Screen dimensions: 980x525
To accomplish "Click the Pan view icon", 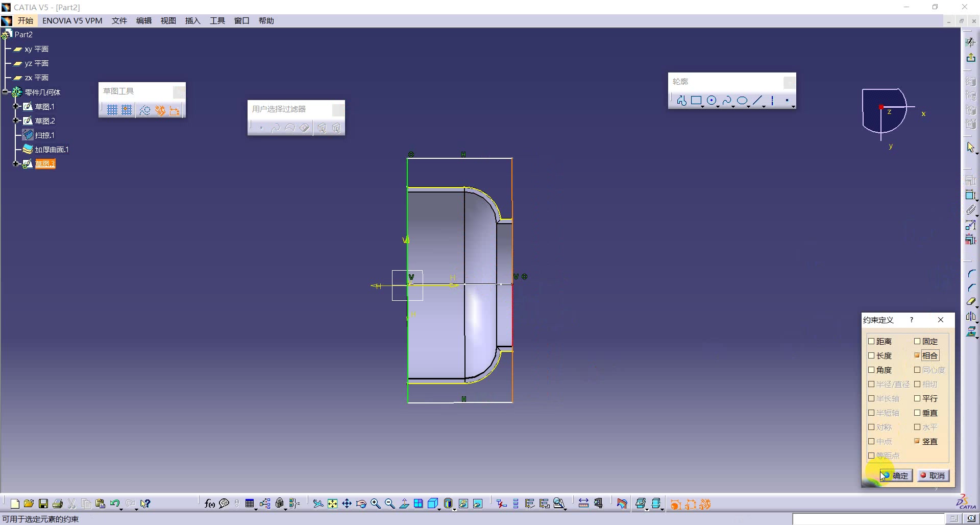I will pyautogui.click(x=347, y=504).
